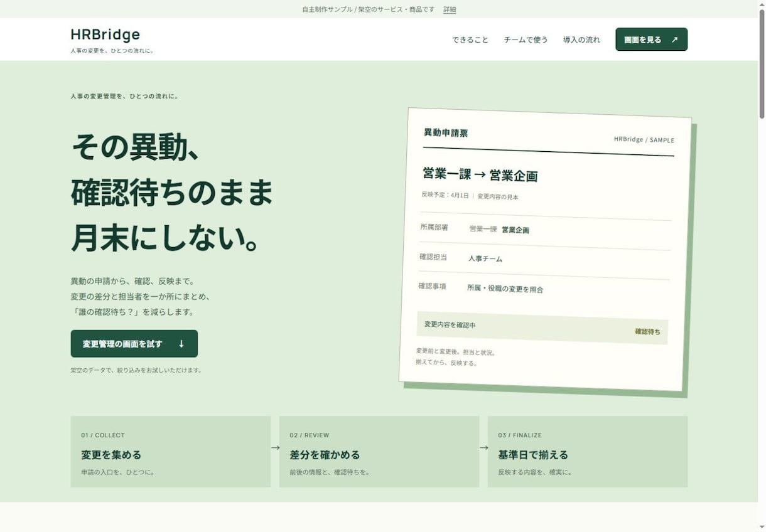766x532 pixels.
Task: Click the down arrow in 変更管理の画面を試す
Action: coord(181,344)
